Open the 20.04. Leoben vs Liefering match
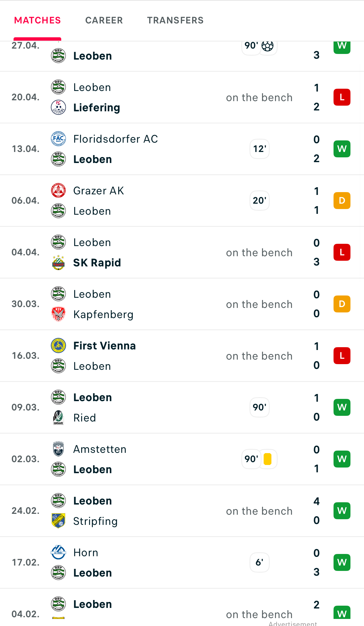This screenshot has width=364, height=626. 182,97
